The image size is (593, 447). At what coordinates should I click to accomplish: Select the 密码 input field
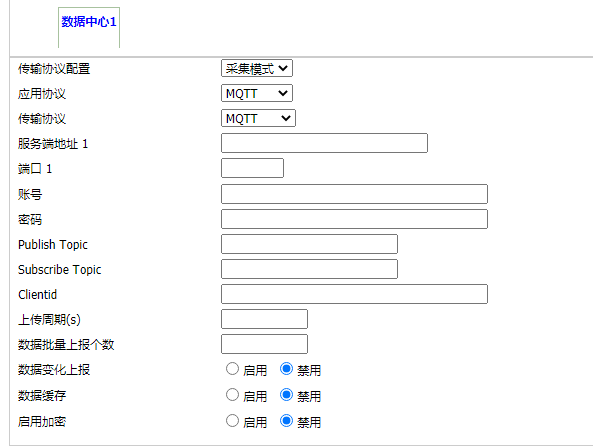tap(354, 219)
